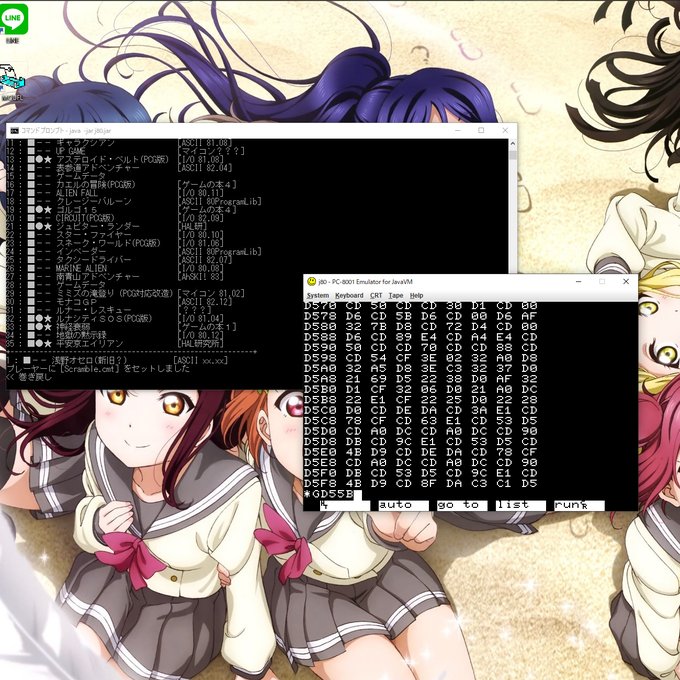Image resolution: width=680 pixels, height=680 pixels.
Task: Click the 'CIRCUIT(PCG版)' list entry
Action: (85, 218)
